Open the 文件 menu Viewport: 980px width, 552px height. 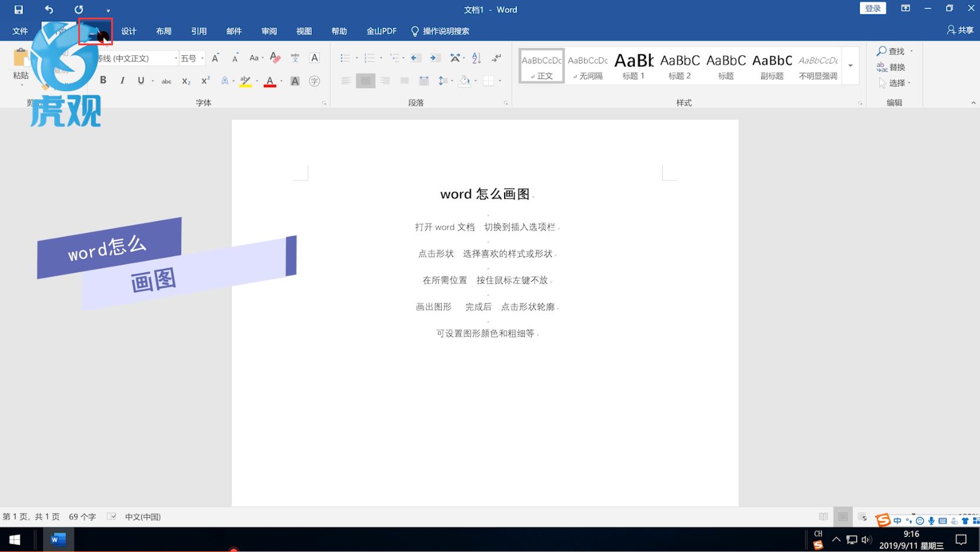20,31
